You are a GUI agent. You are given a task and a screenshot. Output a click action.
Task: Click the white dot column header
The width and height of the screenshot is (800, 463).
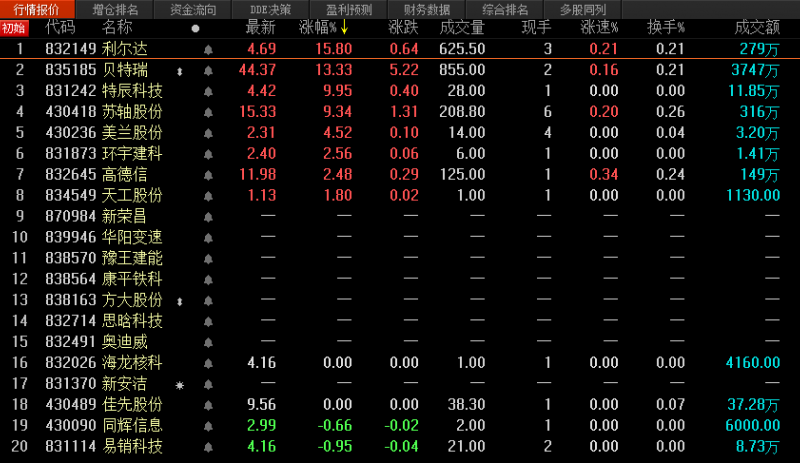(x=195, y=29)
